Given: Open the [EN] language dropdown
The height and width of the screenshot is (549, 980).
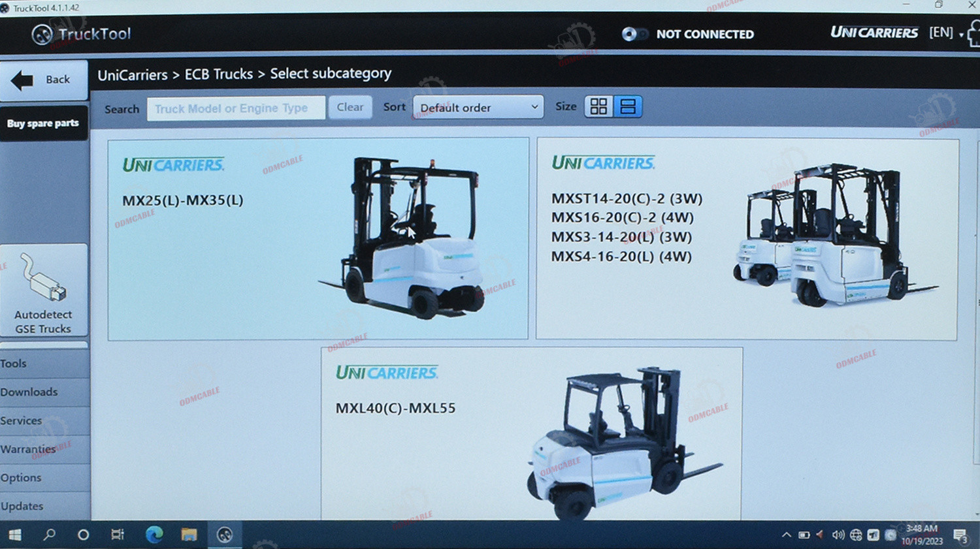Looking at the screenshot, I should (946, 33).
